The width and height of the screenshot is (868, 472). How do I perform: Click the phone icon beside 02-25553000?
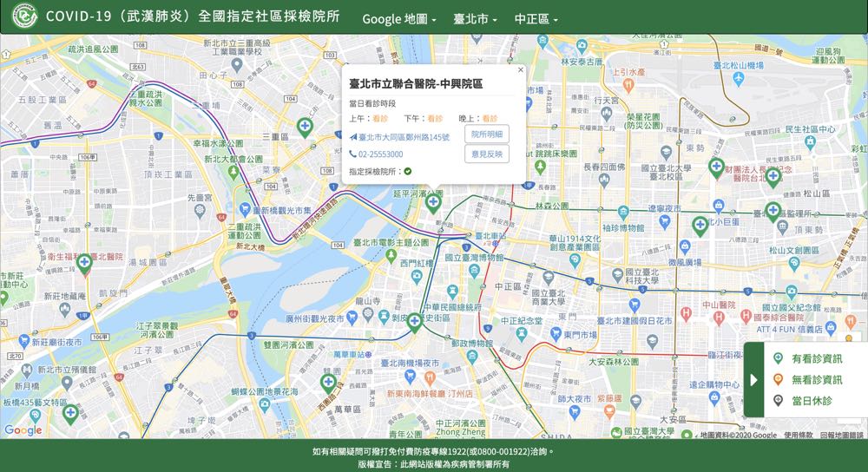point(352,154)
